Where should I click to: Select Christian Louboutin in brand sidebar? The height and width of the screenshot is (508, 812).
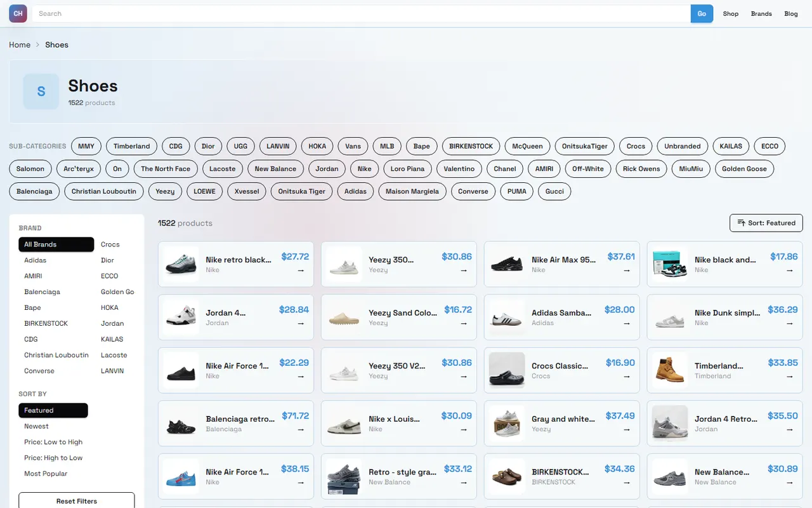coord(56,355)
